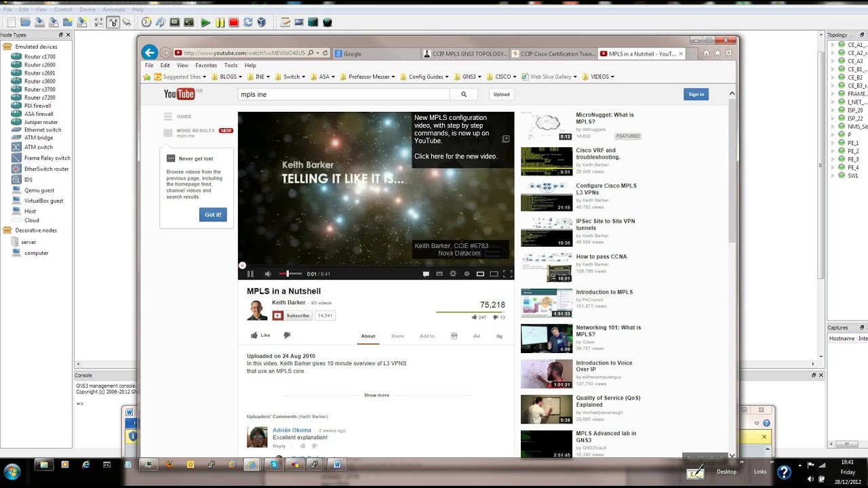Pause the YouTube video

[x=250, y=274]
